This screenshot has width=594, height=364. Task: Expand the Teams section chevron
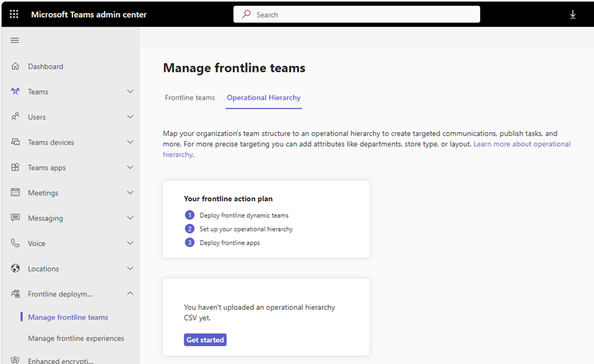point(130,91)
